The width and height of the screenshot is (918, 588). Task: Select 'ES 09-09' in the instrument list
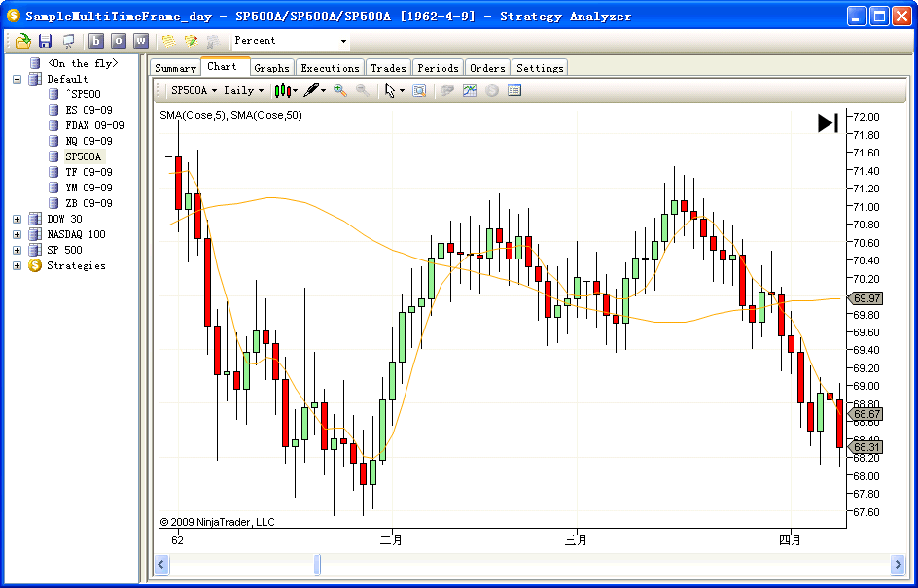89,110
